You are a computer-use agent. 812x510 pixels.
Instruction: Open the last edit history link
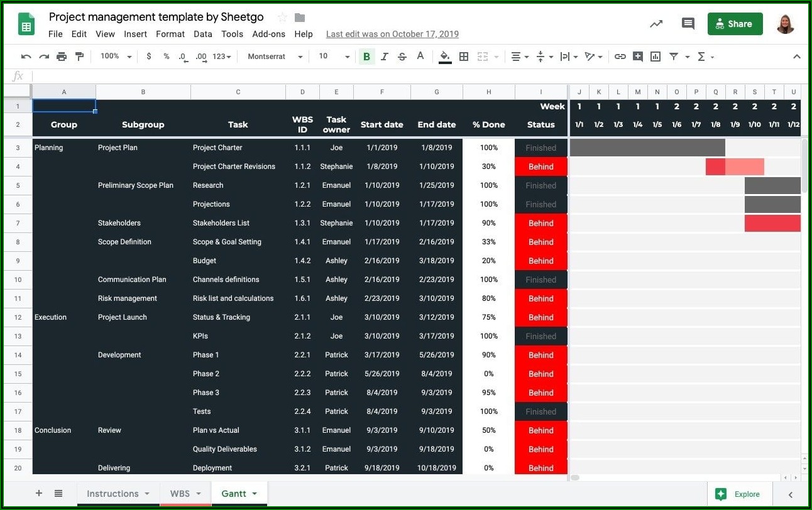392,34
